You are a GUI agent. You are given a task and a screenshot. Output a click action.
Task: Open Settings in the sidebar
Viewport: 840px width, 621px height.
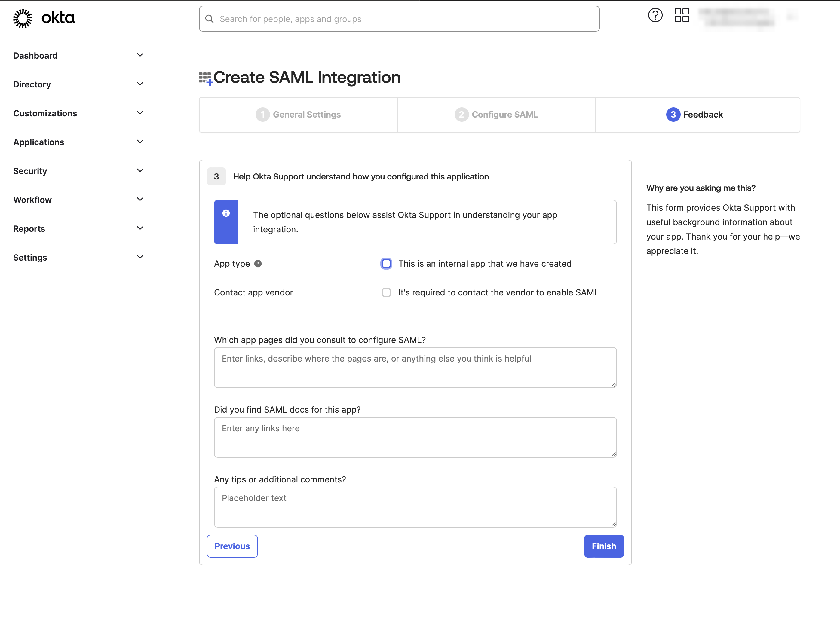click(x=30, y=258)
